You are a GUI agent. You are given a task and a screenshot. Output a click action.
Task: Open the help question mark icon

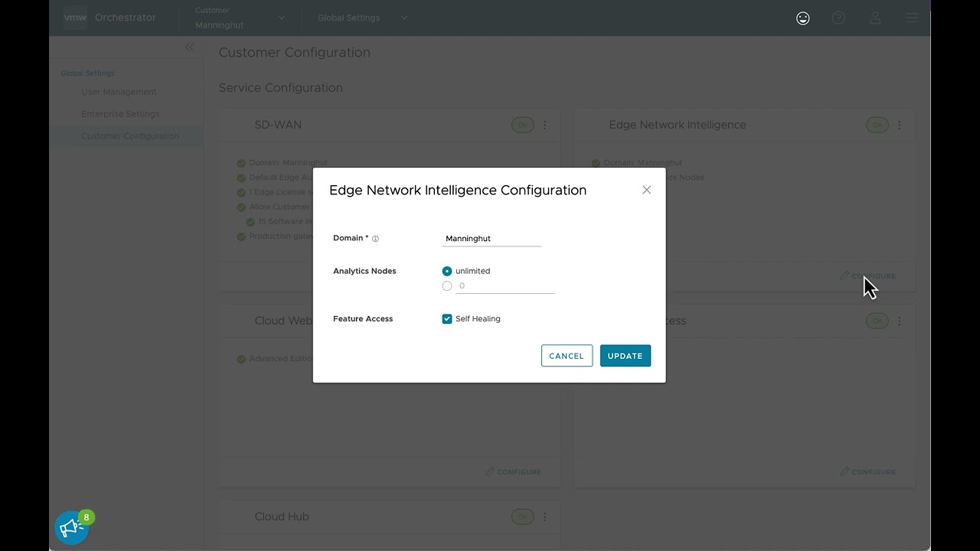click(x=838, y=18)
